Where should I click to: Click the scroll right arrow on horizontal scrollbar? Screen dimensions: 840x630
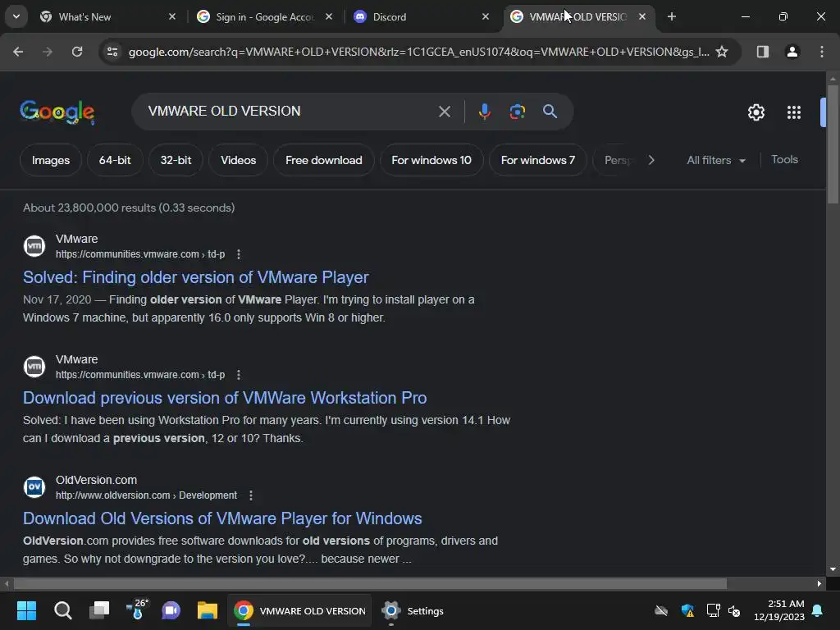coord(819,583)
